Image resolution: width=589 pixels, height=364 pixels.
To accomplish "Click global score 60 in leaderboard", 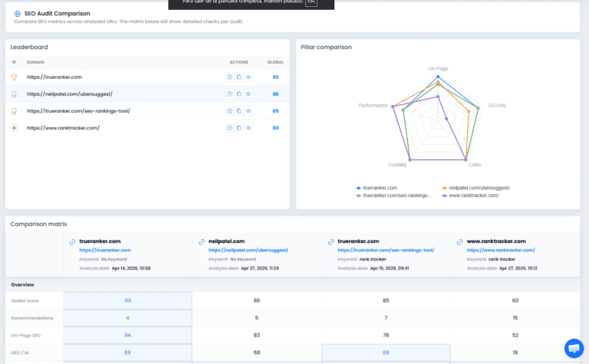I will point(275,128).
